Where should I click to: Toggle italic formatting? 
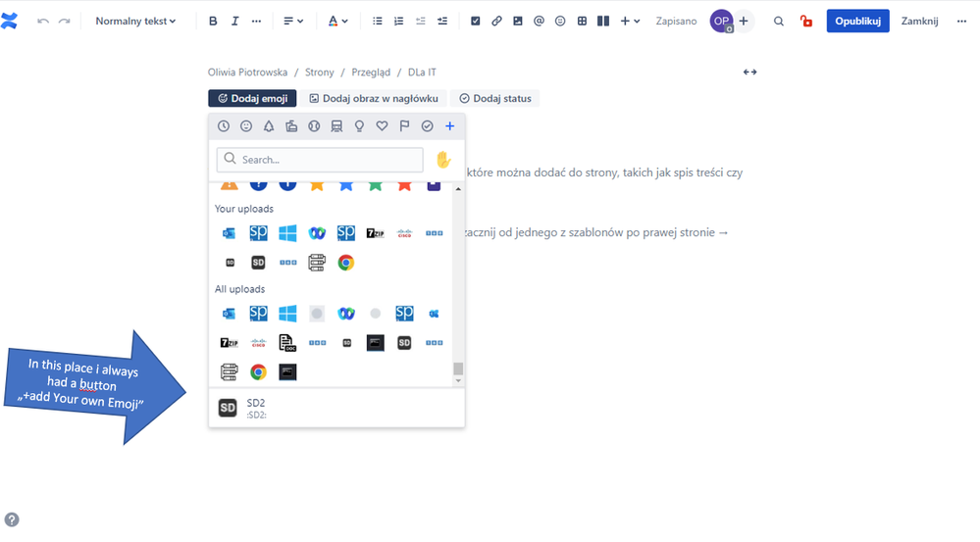click(x=235, y=22)
